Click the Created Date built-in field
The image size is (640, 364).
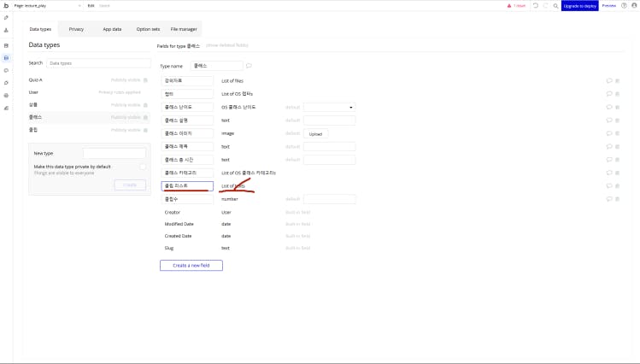pos(178,236)
